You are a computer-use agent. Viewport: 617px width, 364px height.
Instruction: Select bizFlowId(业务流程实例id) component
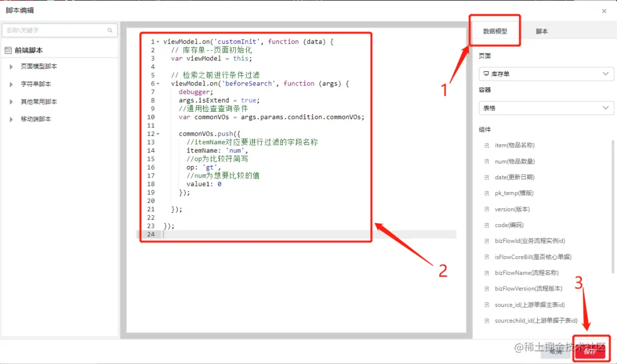(530, 241)
